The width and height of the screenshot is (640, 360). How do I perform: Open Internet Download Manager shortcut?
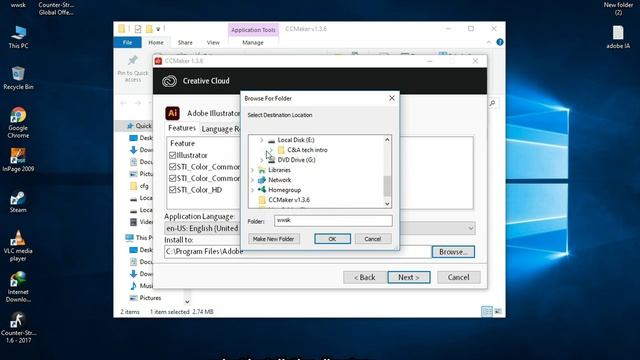pyautogui.click(x=18, y=287)
